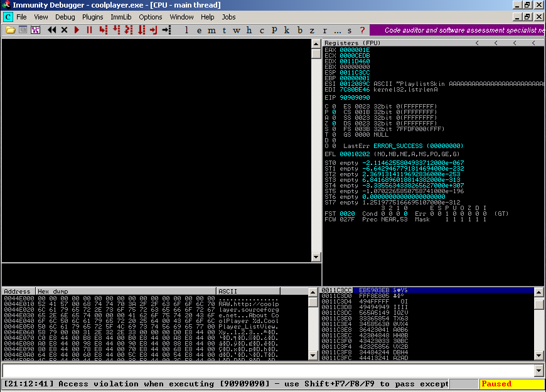Open the View menu
The width and height of the screenshot is (546, 392).
point(41,17)
